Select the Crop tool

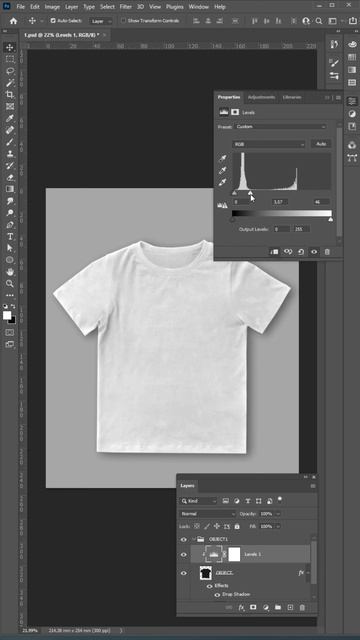coord(10,95)
